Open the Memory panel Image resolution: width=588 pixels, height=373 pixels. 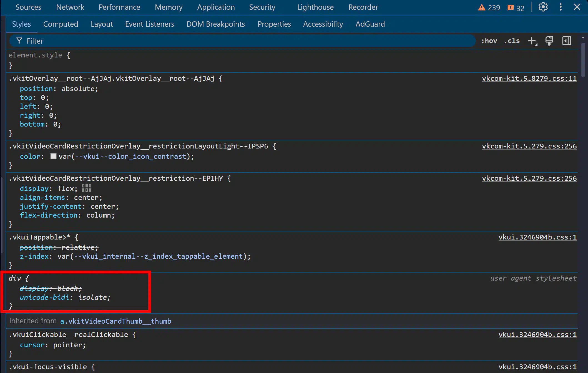point(169,7)
